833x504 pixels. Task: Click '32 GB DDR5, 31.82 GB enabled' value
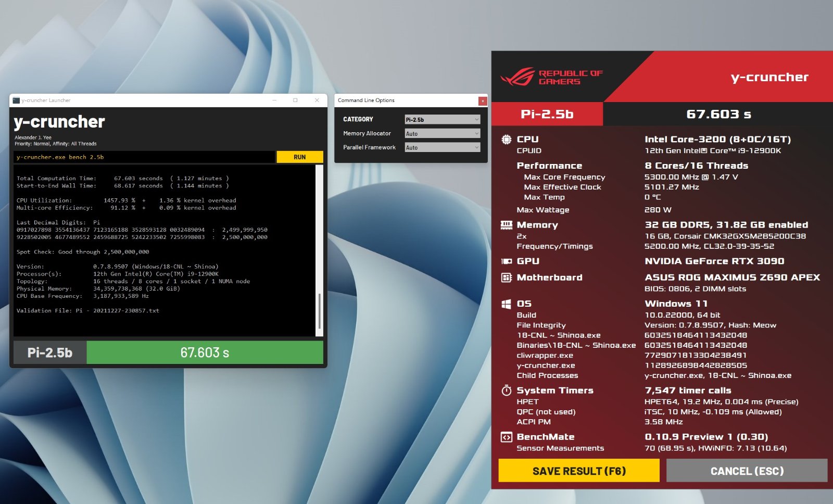coord(726,225)
